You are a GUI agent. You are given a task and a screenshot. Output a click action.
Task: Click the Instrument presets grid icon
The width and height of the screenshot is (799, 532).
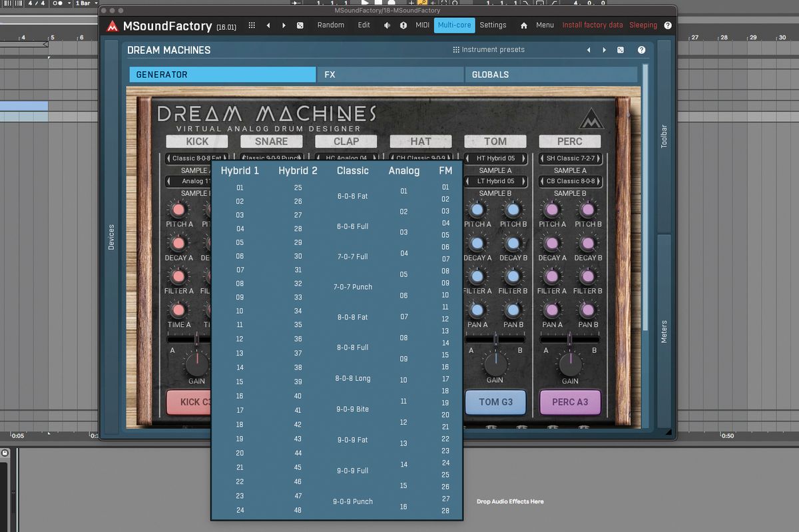pyautogui.click(x=455, y=49)
